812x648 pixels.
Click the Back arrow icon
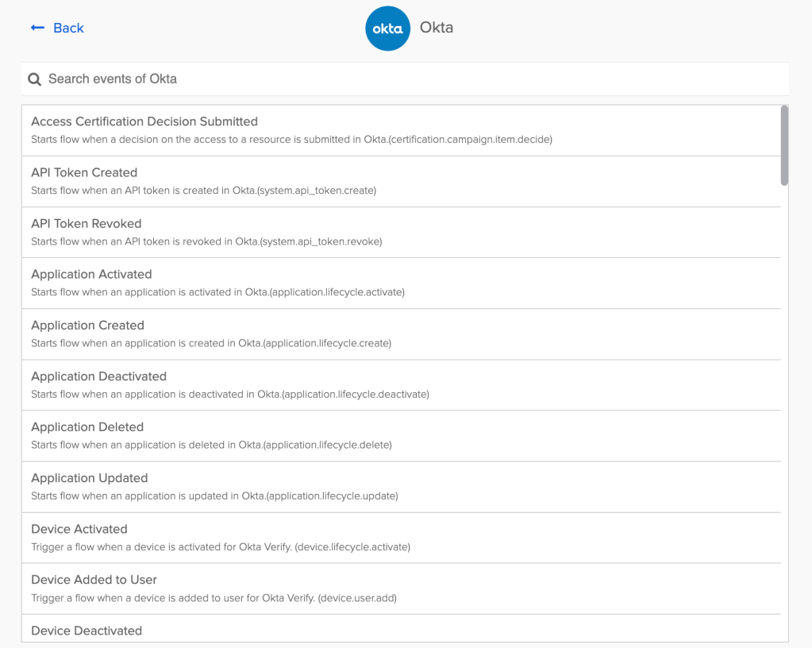[x=37, y=28]
